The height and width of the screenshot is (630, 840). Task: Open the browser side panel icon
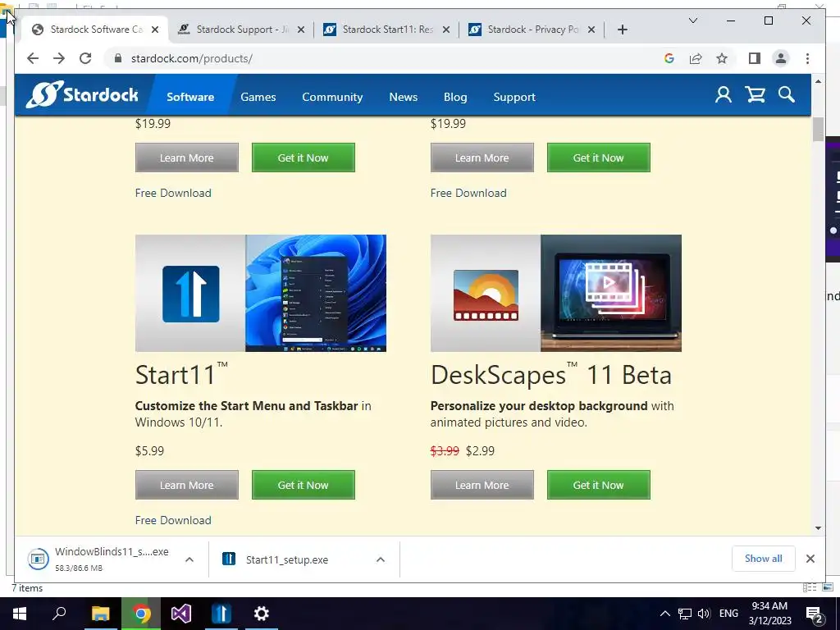point(755,58)
